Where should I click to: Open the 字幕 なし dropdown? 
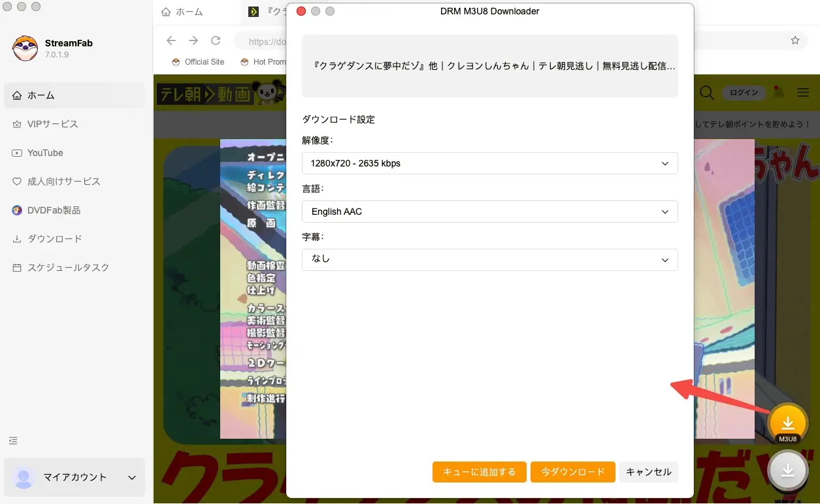[x=490, y=259]
